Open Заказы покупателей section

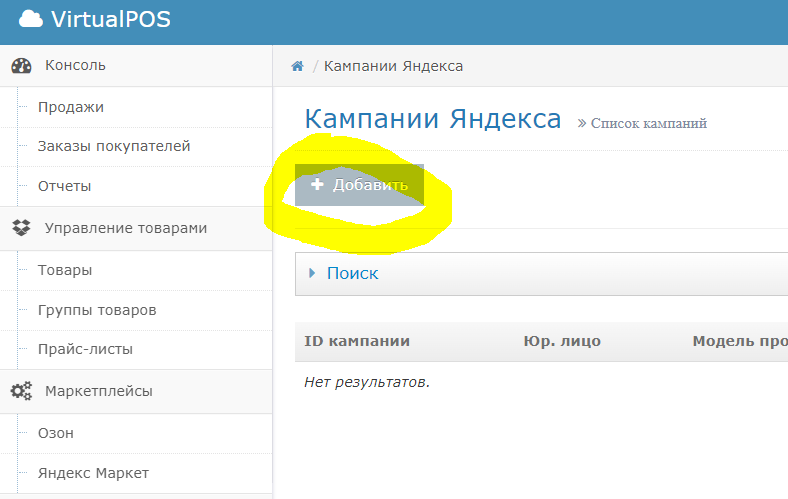(114, 146)
